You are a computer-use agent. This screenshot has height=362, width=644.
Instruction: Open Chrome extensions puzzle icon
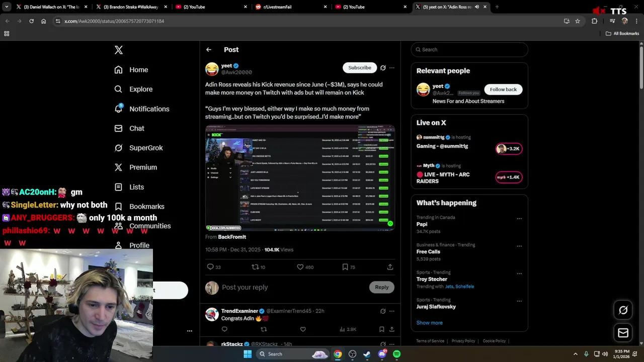594,21
